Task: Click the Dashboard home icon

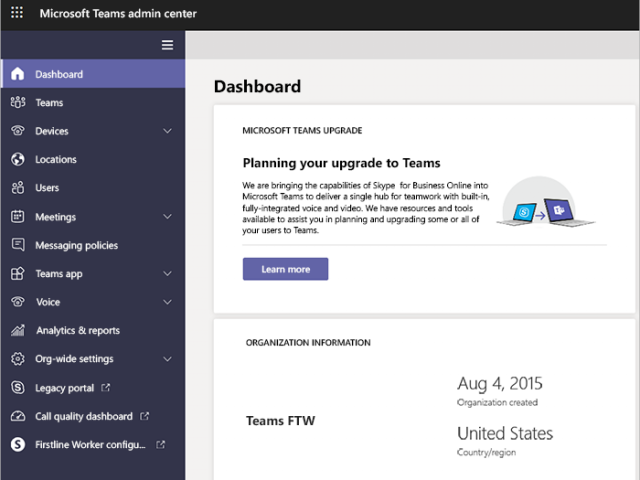Action: 17,74
